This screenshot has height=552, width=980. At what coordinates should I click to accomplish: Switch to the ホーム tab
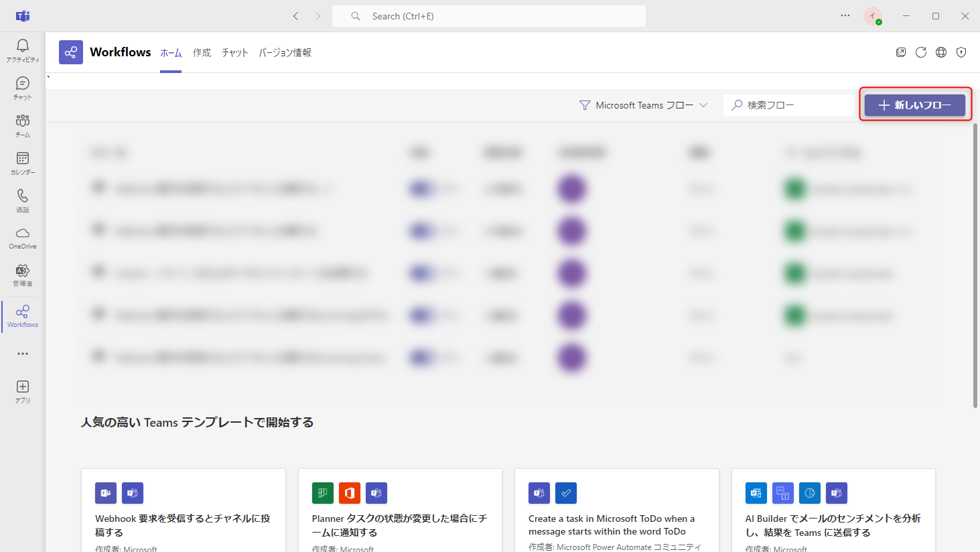171,53
